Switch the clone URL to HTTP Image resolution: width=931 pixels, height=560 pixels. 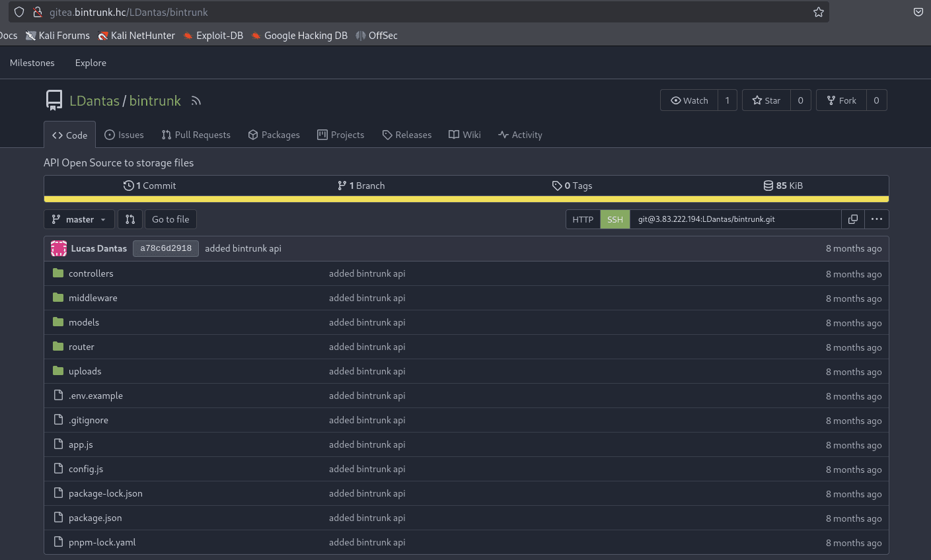point(582,219)
